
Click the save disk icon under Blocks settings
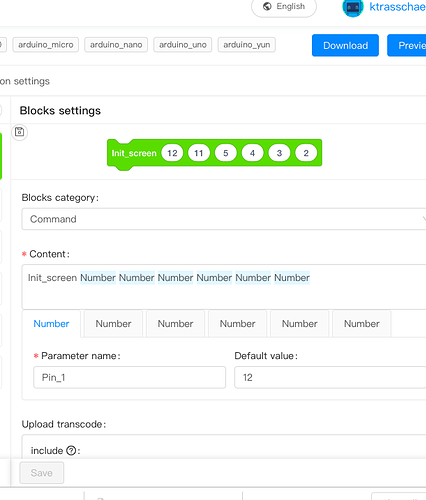pos(20,132)
